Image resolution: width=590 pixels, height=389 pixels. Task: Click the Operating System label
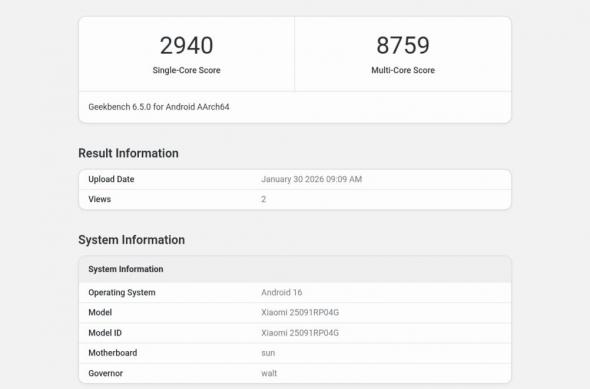coord(122,292)
